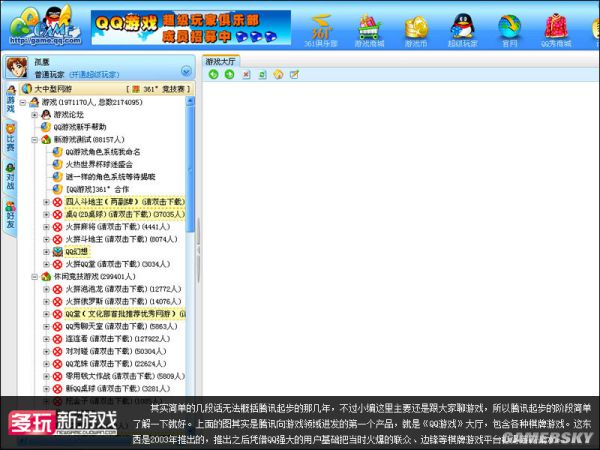Expand the 连连看 tree node

pyautogui.click(x=46, y=339)
